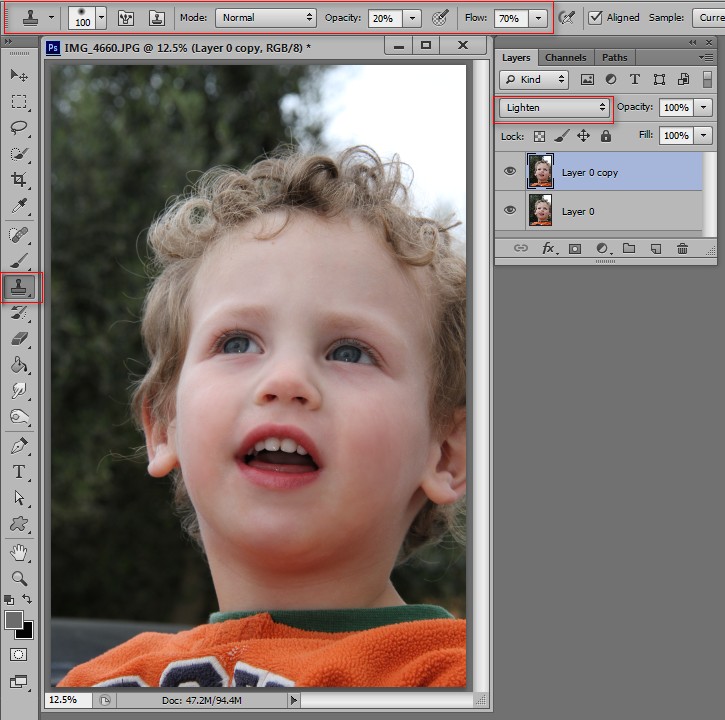Open the clone stamp Mode dropdown
The image size is (725, 720).
[265, 18]
